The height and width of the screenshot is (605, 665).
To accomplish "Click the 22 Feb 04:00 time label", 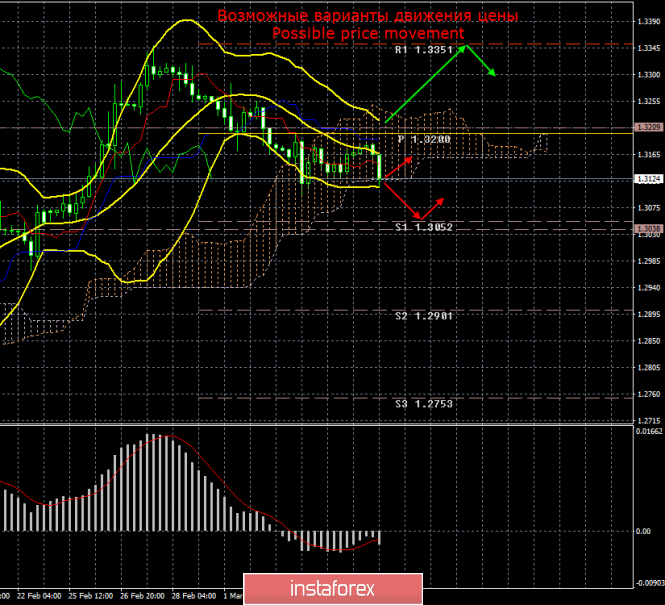I will coord(39,596).
